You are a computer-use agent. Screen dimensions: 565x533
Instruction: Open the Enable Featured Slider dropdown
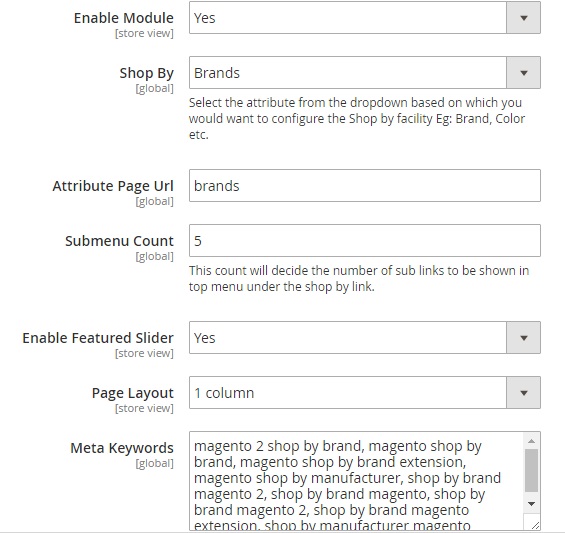tap(365, 338)
